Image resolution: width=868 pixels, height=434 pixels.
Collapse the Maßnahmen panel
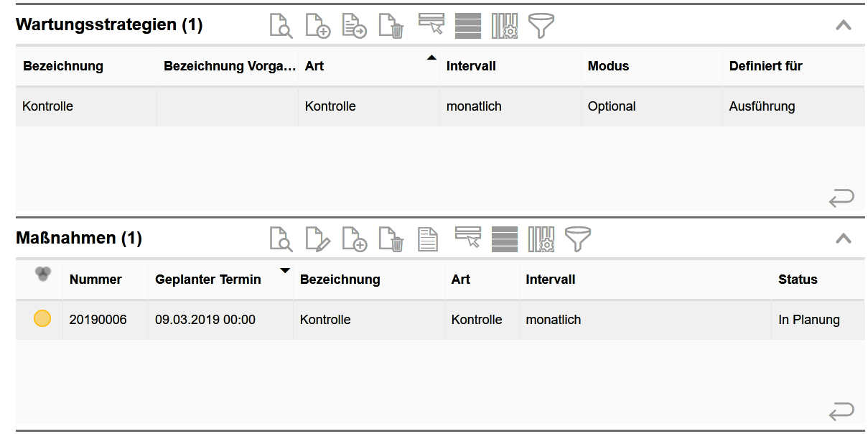(844, 238)
